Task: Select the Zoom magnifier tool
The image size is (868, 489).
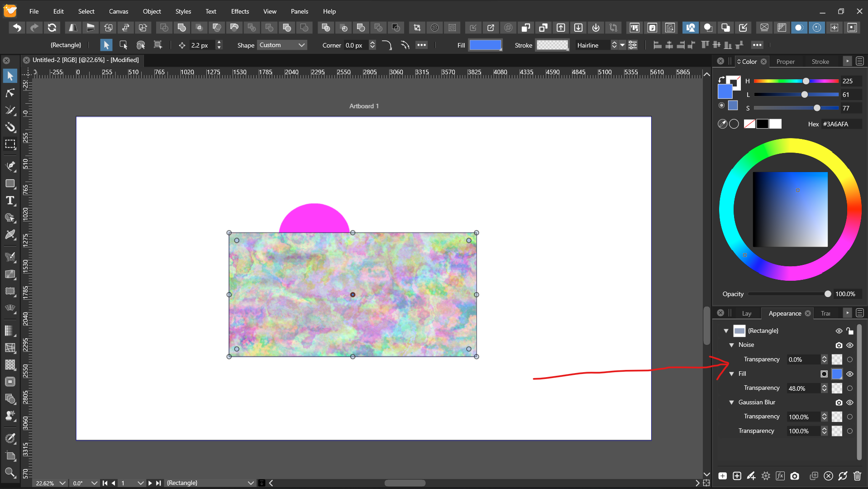Action: coord(10,473)
